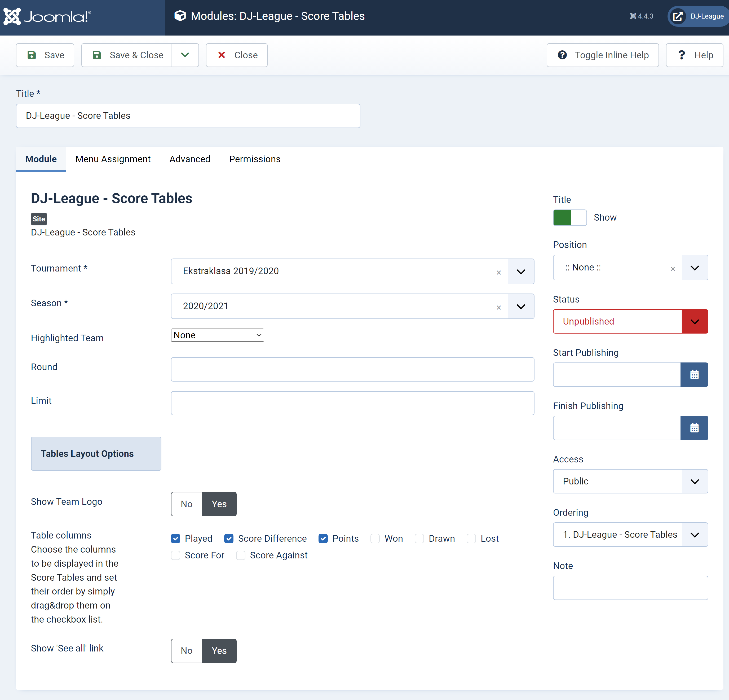Screen dimensions: 729x700
Task: Switch to the Menu Assignment tab
Action: click(113, 159)
